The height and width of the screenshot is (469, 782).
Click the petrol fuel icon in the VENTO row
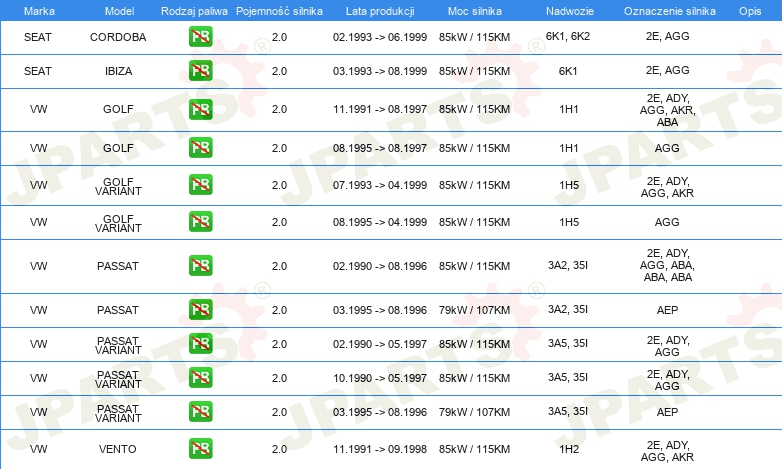tap(200, 449)
